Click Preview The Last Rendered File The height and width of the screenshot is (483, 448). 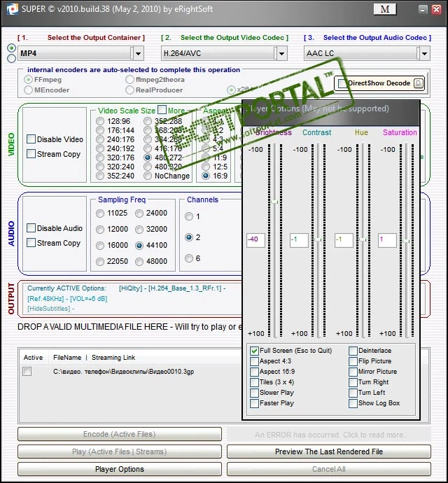[329, 451]
